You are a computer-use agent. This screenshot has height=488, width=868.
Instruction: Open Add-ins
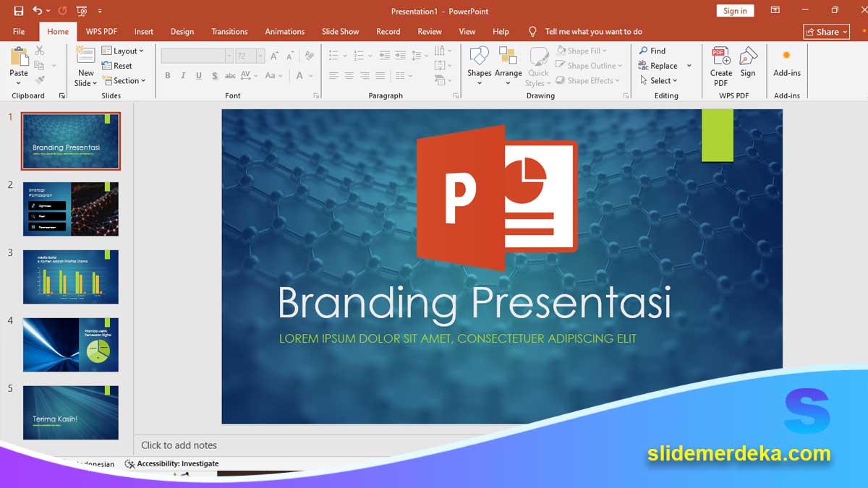pos(787,63)
